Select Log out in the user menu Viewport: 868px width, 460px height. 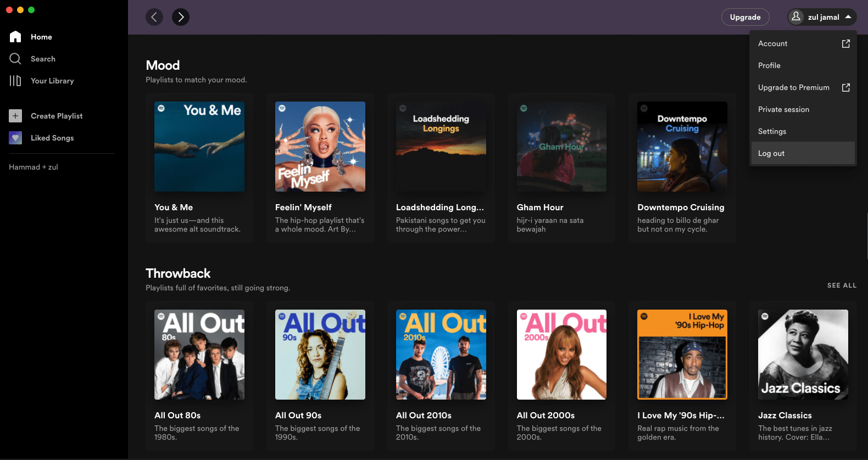(x=803, y=153)
